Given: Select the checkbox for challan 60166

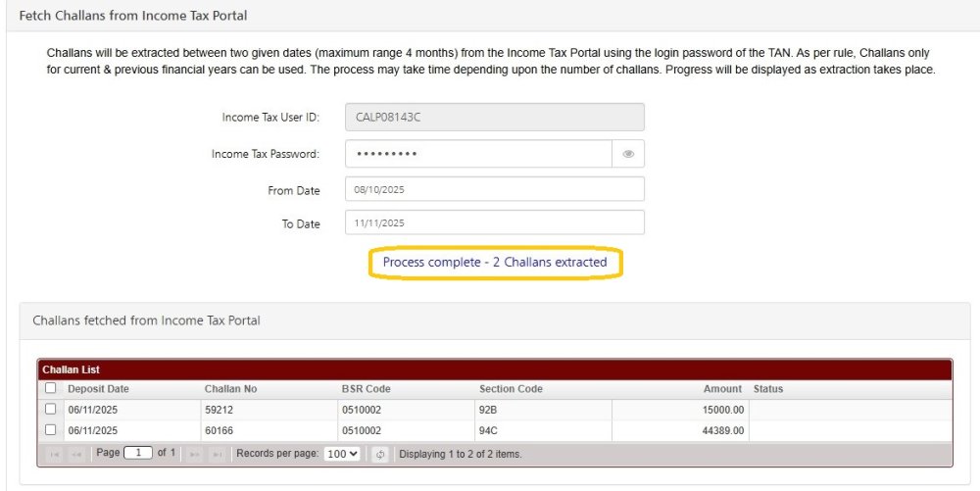Looking at the screenshot, I should pos(51,430).
